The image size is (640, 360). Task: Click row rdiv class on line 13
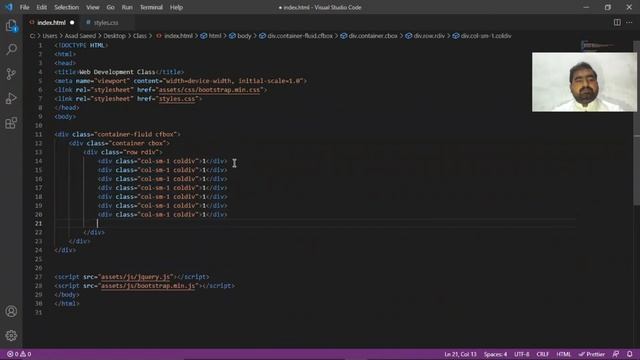click(141, 152)
